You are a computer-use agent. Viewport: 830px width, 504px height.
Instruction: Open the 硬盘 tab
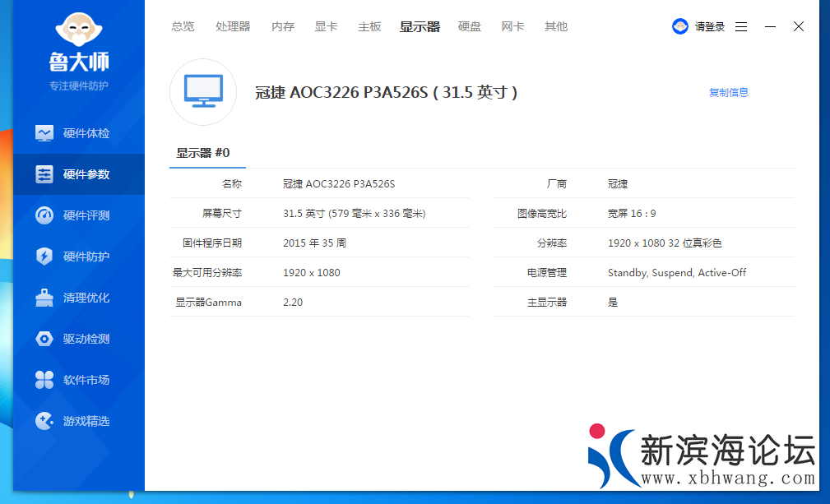(470, 26)
